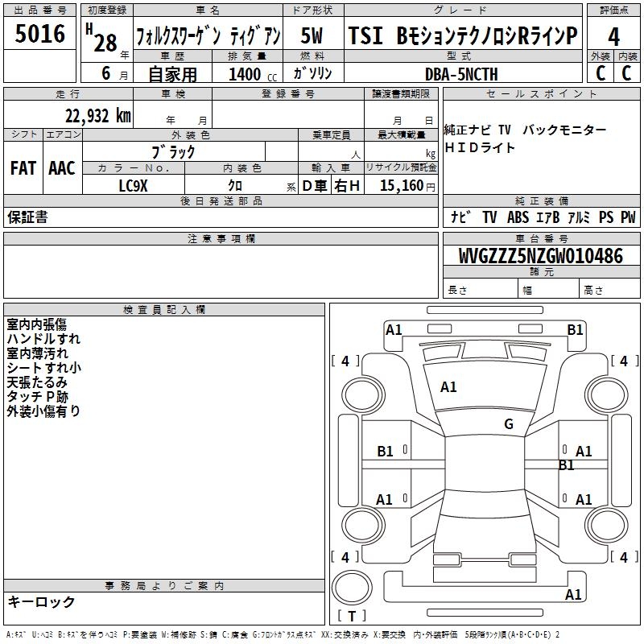Screen dimensions: 644x644
Task: Click color number LC9X
Action: [133, 186]
